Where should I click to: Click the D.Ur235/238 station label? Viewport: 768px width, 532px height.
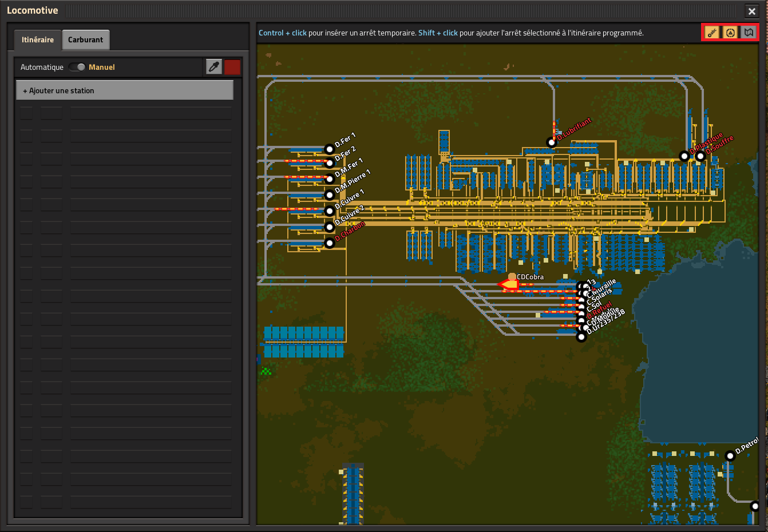(x=605, y=322)
